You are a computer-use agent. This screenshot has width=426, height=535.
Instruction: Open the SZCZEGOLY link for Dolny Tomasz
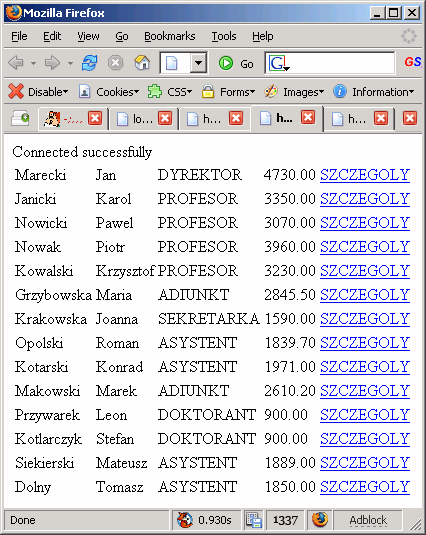(365, 487)
